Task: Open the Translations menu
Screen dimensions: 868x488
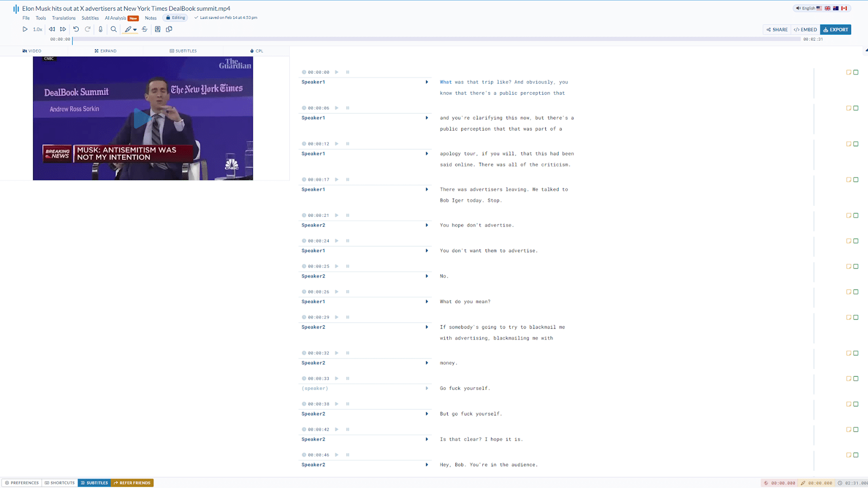Action: pyautogui.click(x=63, y=18)
